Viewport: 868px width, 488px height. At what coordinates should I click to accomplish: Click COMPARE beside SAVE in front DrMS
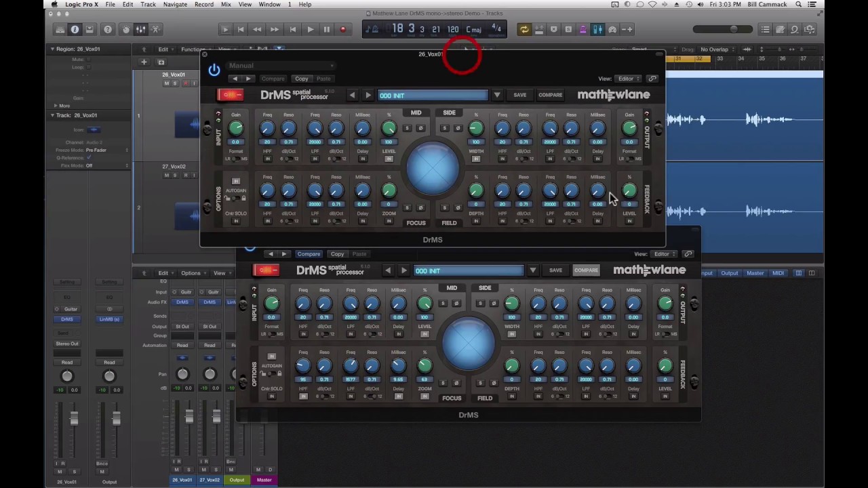point(550,96)
